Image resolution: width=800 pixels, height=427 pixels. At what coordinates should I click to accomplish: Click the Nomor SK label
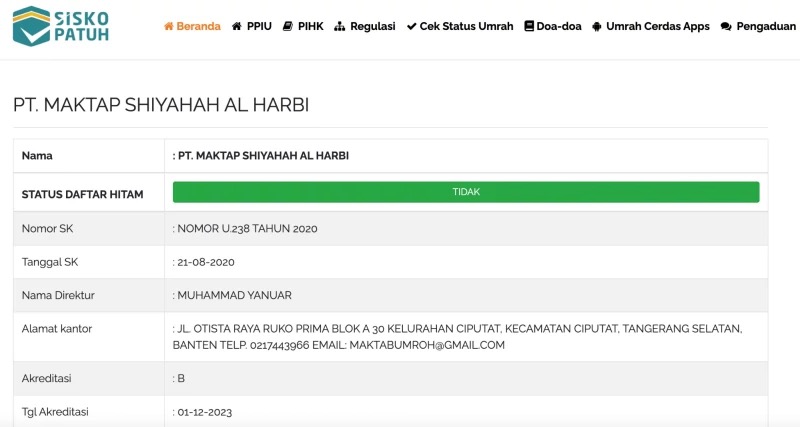47,229
